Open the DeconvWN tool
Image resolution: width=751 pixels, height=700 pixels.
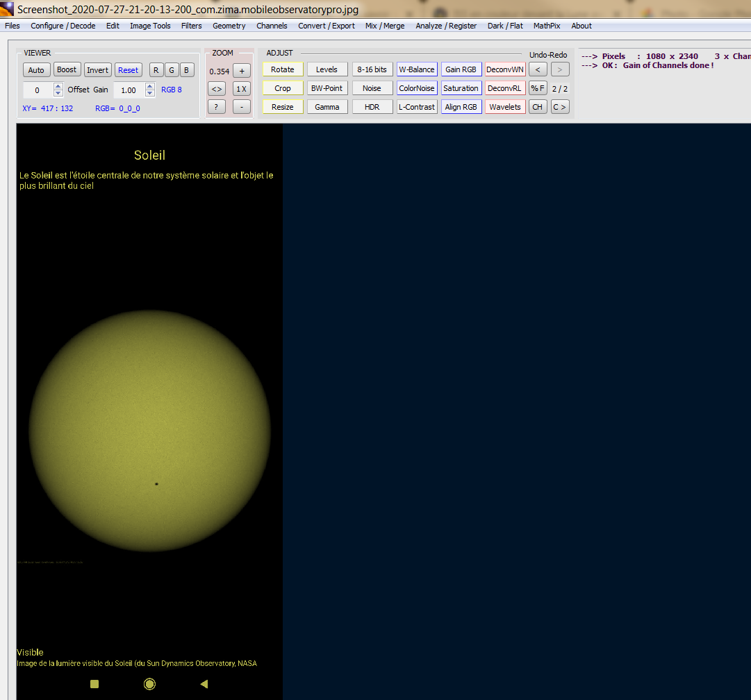[x=505, y=69]
